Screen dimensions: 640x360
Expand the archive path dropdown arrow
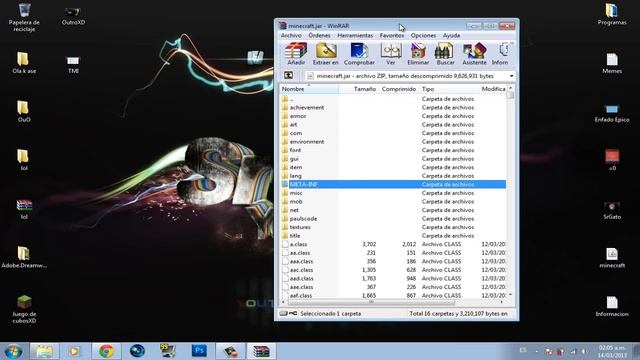511,76
